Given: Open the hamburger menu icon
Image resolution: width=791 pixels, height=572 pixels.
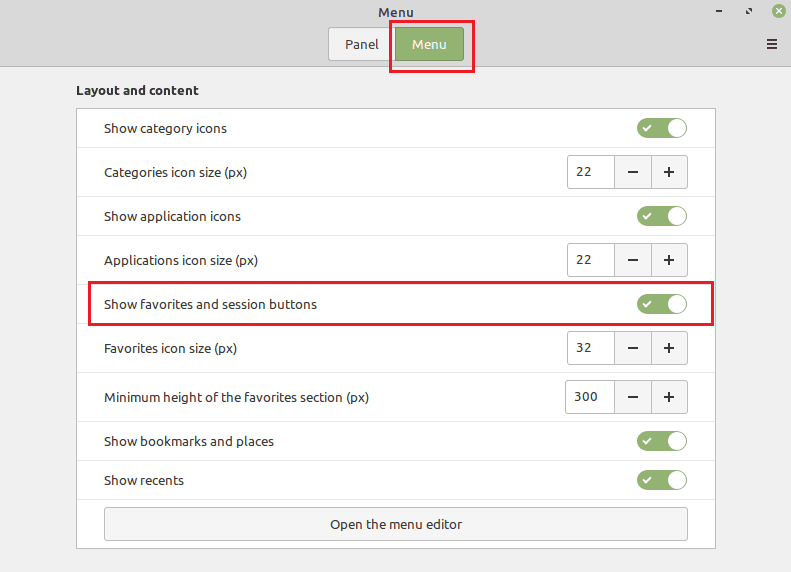Looking at the screenshot, I should pyautogui.click(x=771, y=44).
